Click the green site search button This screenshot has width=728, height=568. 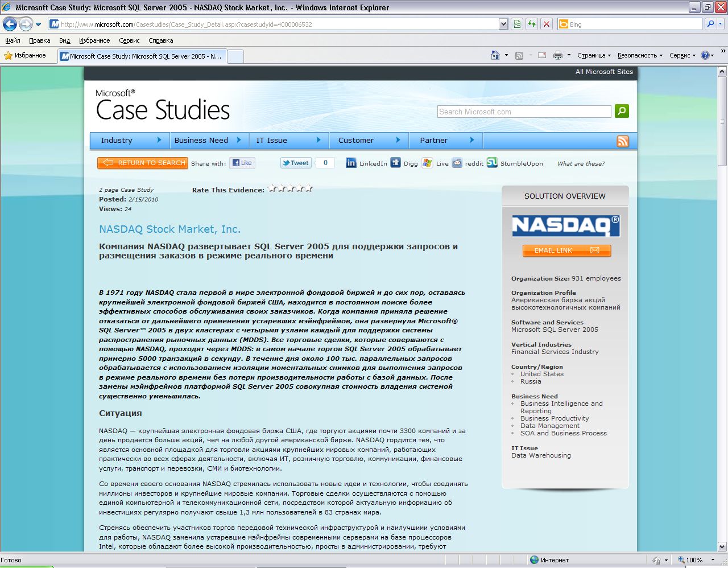(x=622, y=111)
